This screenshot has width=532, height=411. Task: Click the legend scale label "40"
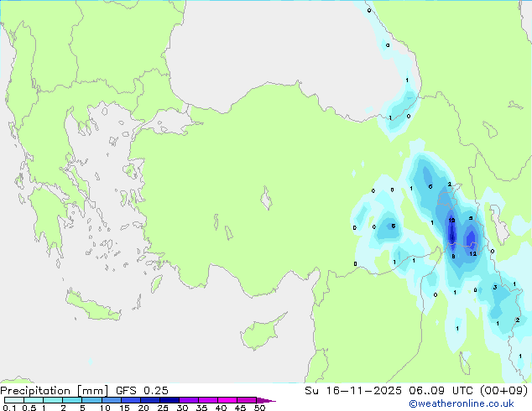pyautogui.click(x=221, y=408)
